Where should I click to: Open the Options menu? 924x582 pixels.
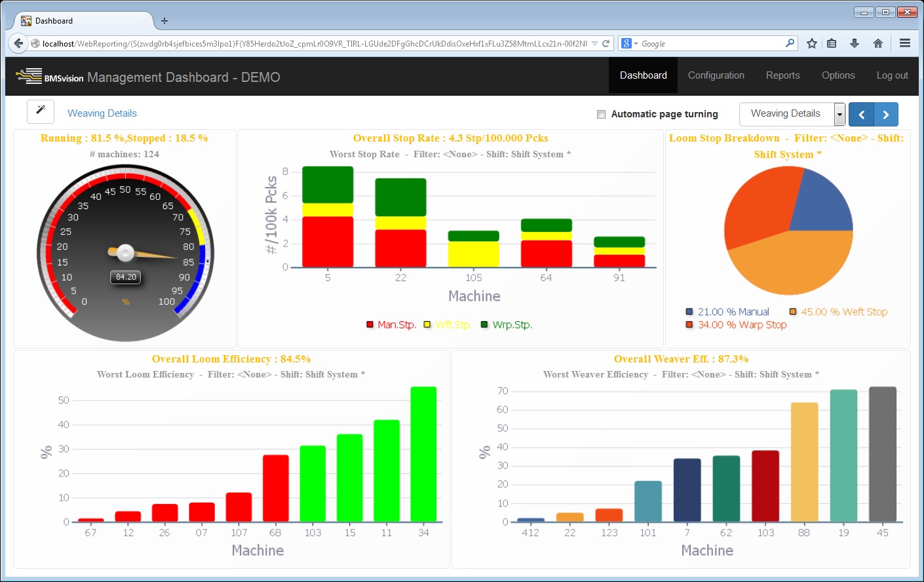click(x=838, y=76)
